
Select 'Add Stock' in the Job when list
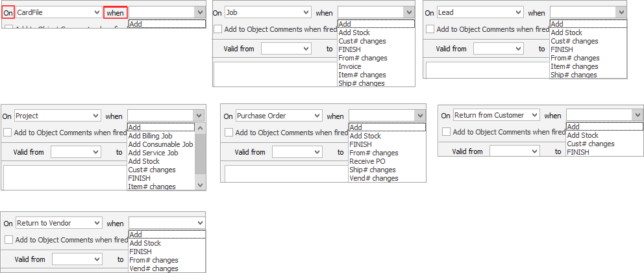click(376, 32)
